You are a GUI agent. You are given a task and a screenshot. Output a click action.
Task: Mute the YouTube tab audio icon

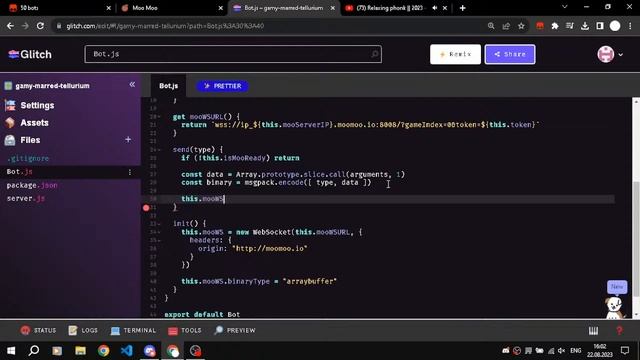pos(435,8)
